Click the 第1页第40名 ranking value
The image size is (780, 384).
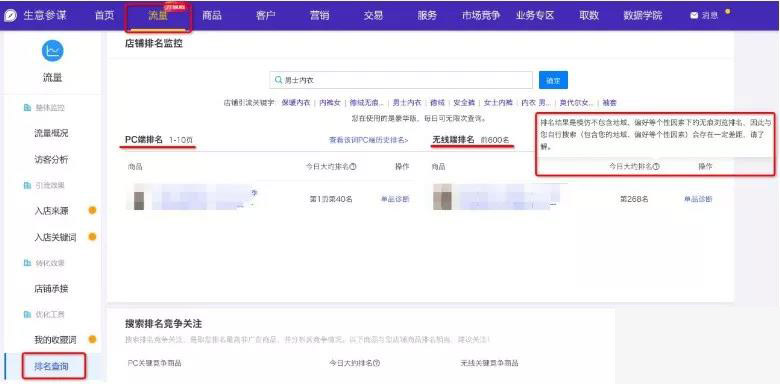point(331,199)
